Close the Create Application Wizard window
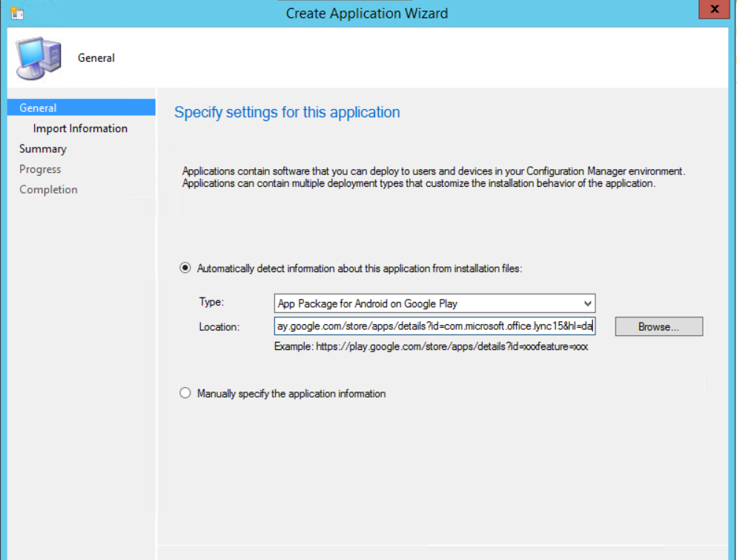Viewport: 737px width, 560px height. pyautogui.click(x=714, y=10)
